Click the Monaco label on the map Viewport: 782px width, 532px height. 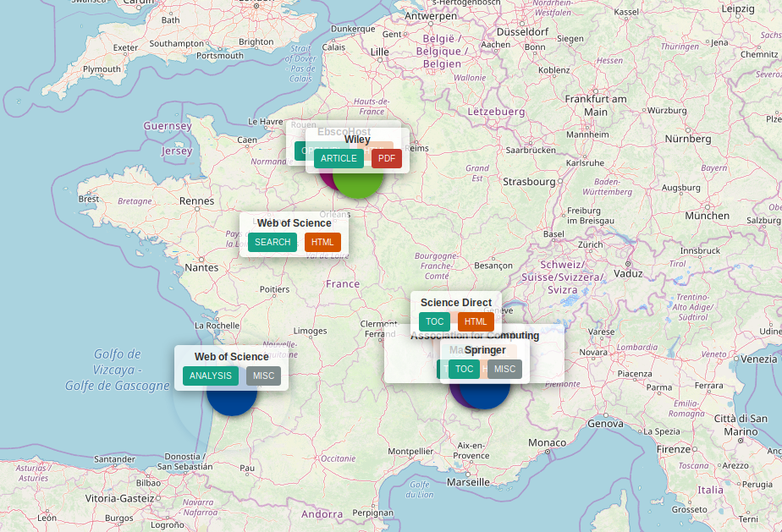tap(547, 442)
